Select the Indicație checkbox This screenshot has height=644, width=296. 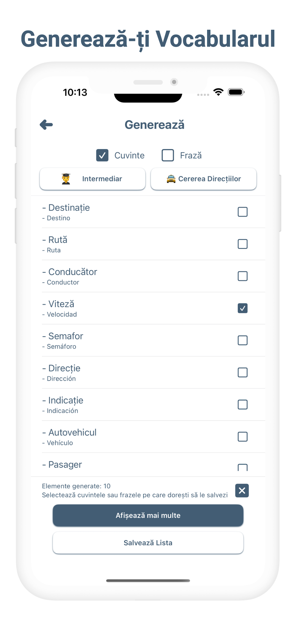pyautogui.click(x=243, y=404)
